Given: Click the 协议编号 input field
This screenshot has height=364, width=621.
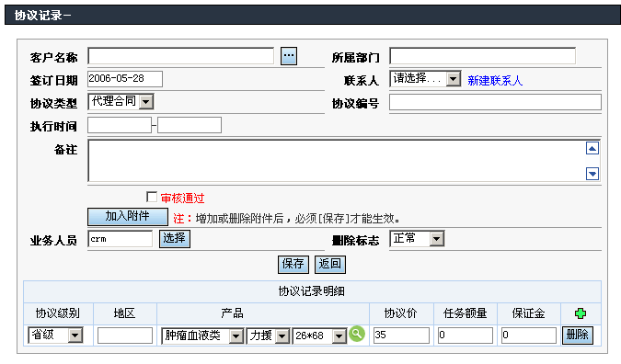Looking at the screenshot, I should (495, 102).
